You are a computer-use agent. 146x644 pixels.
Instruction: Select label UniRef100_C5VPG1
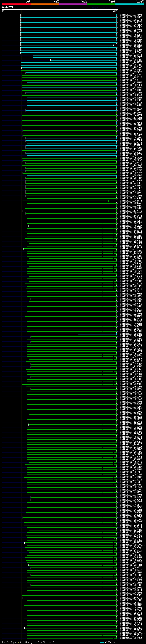(x=131, y=304)
